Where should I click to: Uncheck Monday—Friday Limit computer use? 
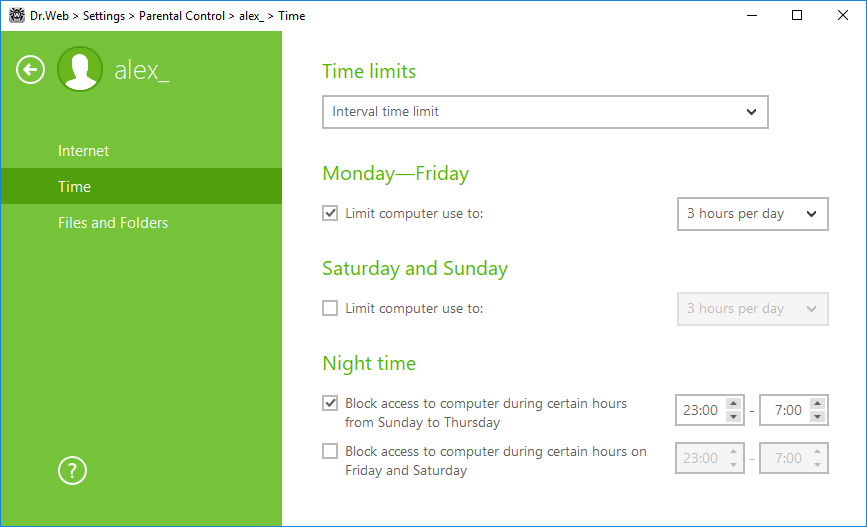(x=330, y=213)
